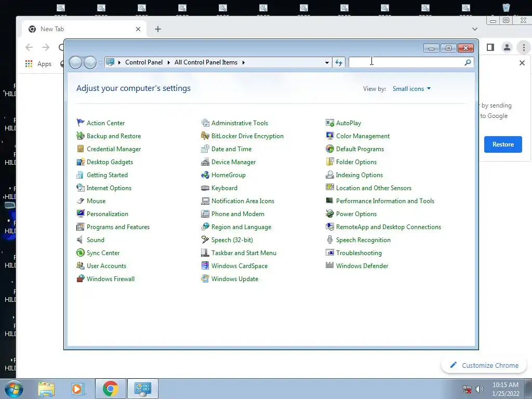
Task: Expand the arrow after Control Panel breadcrumb
Action: click(169, 62)
